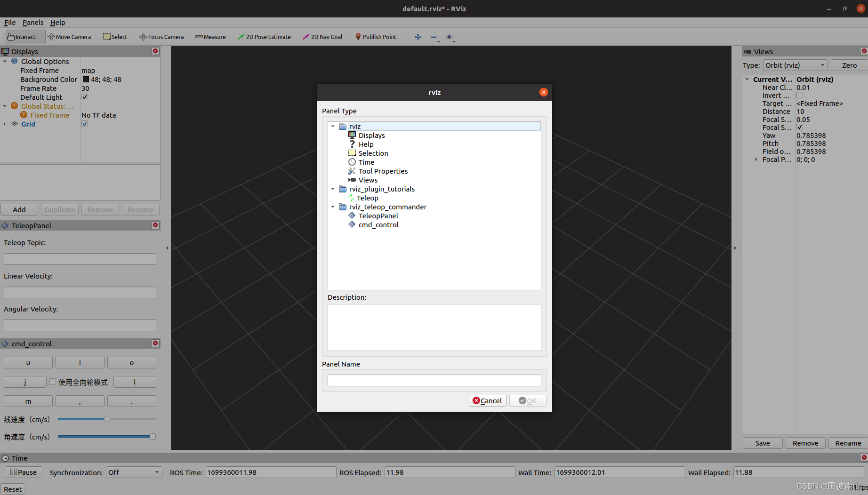
Task: Close the TeleopPanel panel
Action: pos(155,225)
